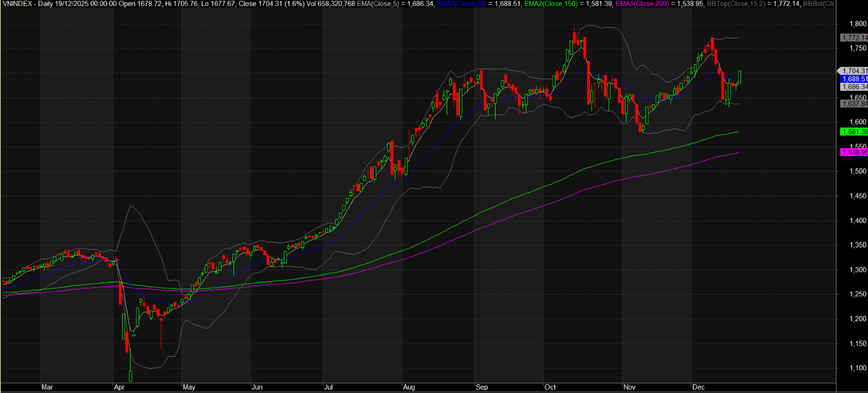Click the gray 1,772.14 upper band tag
The height and width of the screenshot is (393, 868).
(853, 37)
